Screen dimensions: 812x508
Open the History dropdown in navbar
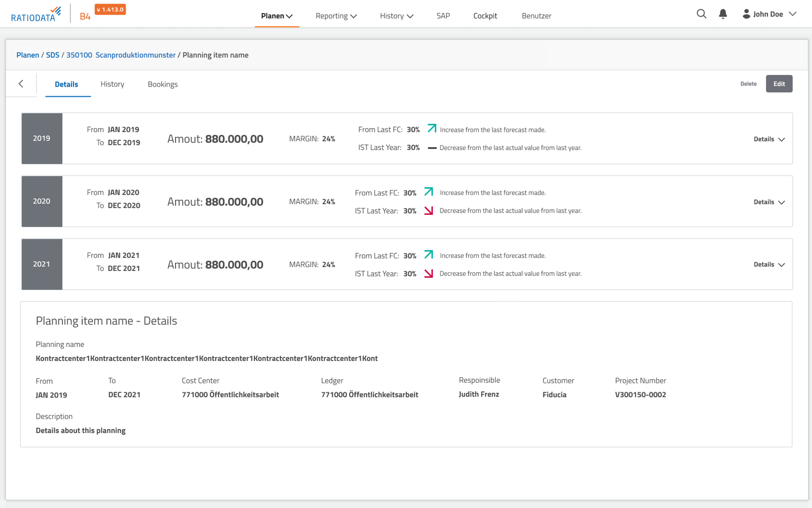click(397, 16)
